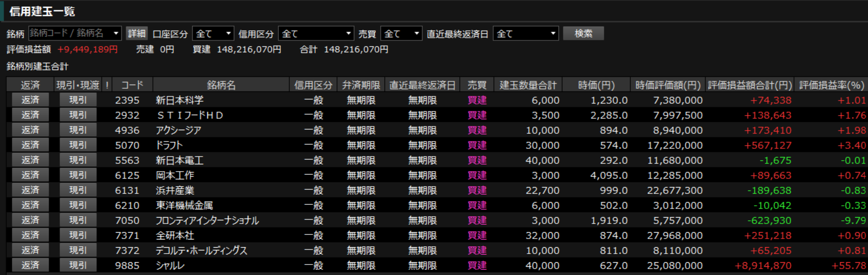Select stock name シャルレ

170,265
